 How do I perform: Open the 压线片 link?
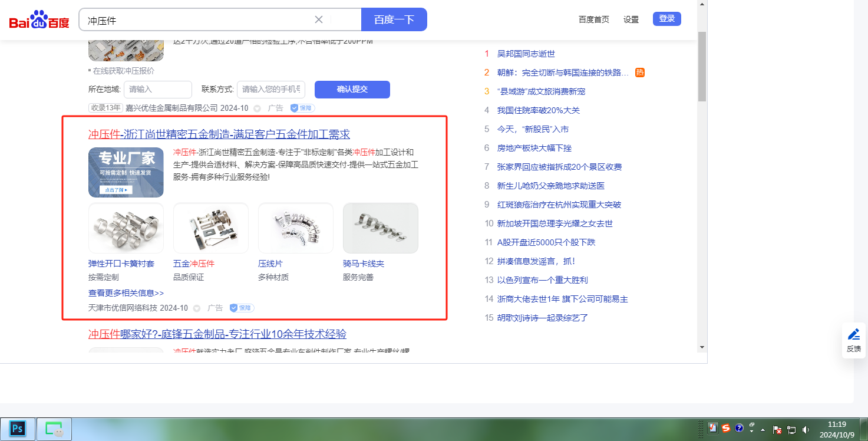click(x=270, y=264)
